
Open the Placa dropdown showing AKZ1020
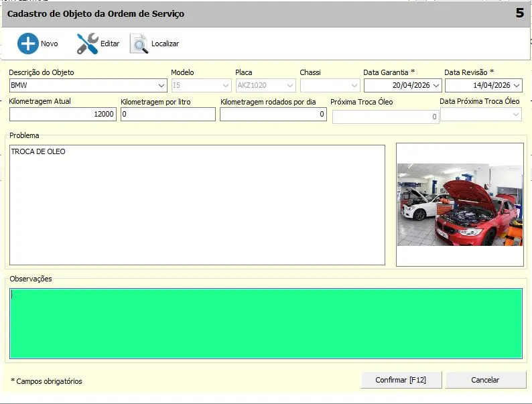(x=290, y=86)
